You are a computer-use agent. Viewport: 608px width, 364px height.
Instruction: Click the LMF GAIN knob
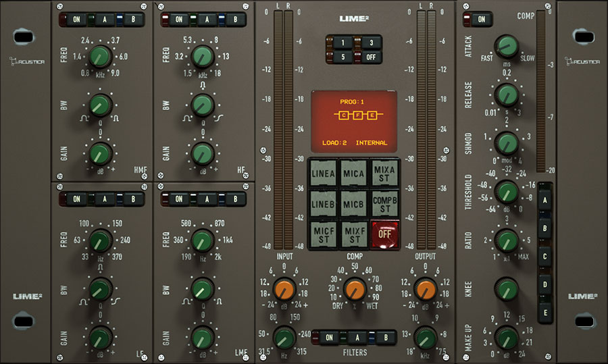click(x=203, y=338)
